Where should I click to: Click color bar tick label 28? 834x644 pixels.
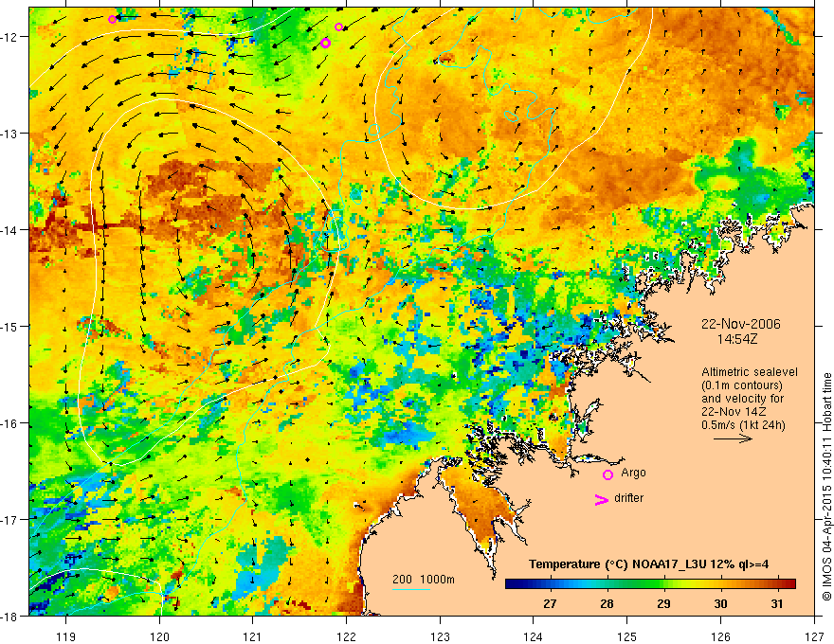[x=607, y=604]
